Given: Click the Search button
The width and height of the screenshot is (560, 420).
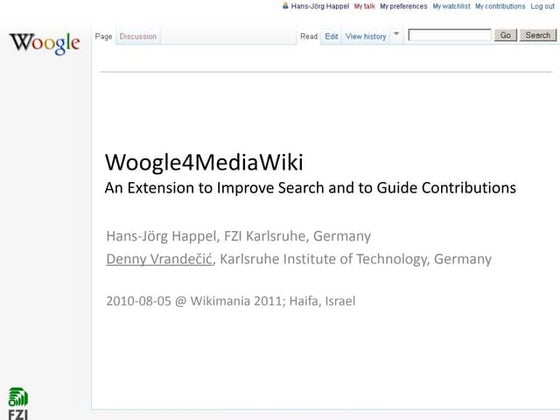Looking at the screenshot, I should click(538, 35).
